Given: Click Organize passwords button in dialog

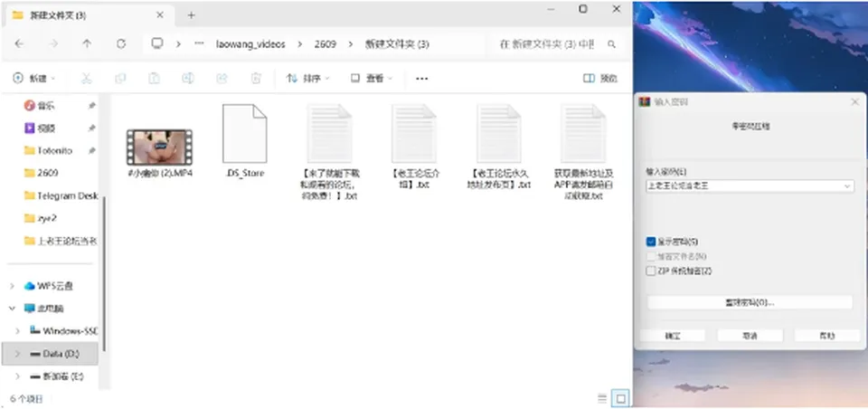Looking at the screenshot, I should pyautogui.click(x=750, y=302).
